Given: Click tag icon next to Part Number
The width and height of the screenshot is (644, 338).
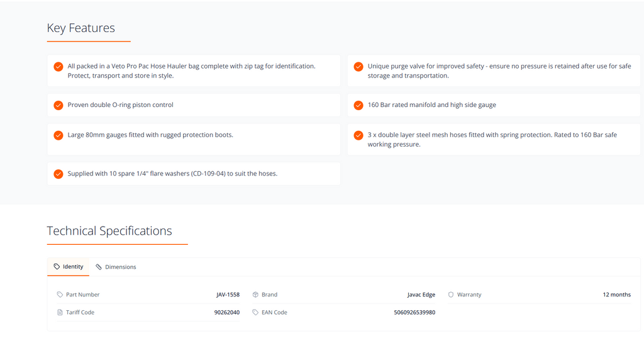Looking at the screenshot, I should pos(60,295).
